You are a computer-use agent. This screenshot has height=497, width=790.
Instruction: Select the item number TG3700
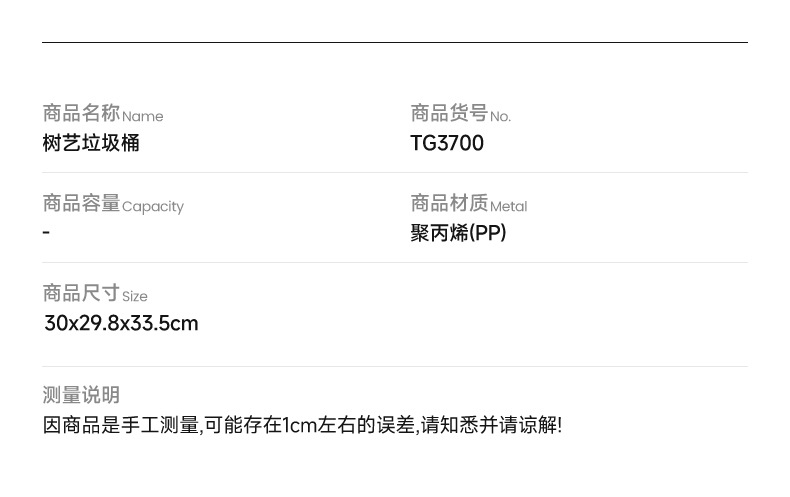[x=447, y=143]
